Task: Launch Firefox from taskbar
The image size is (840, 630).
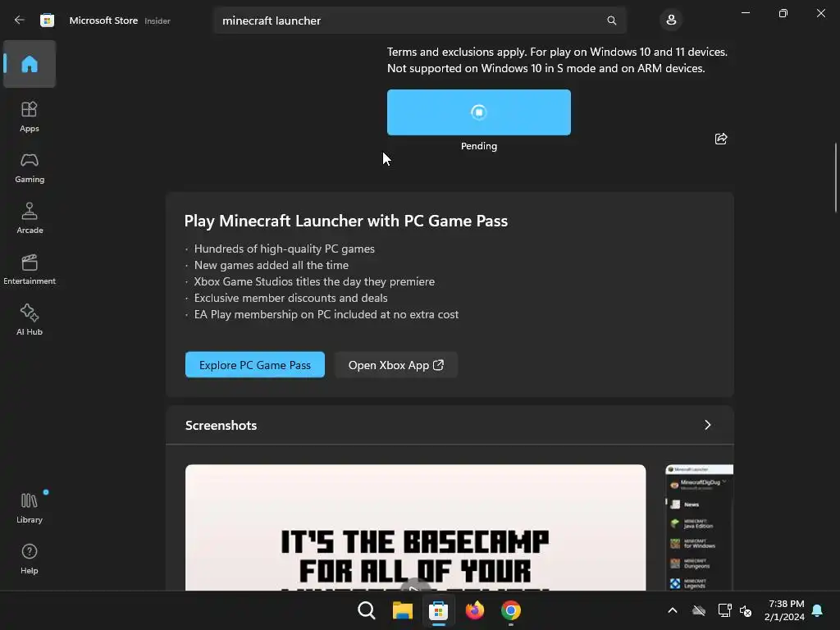Action: coord(475,610)
